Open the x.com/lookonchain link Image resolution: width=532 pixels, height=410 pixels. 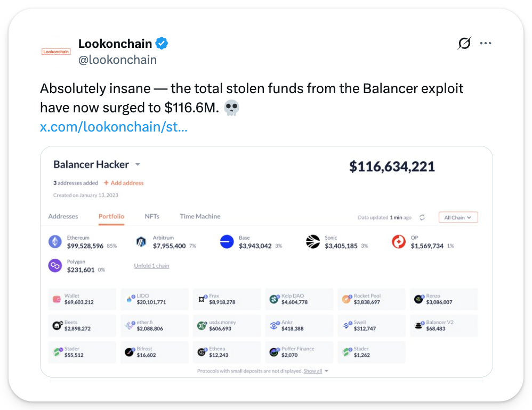114,128
